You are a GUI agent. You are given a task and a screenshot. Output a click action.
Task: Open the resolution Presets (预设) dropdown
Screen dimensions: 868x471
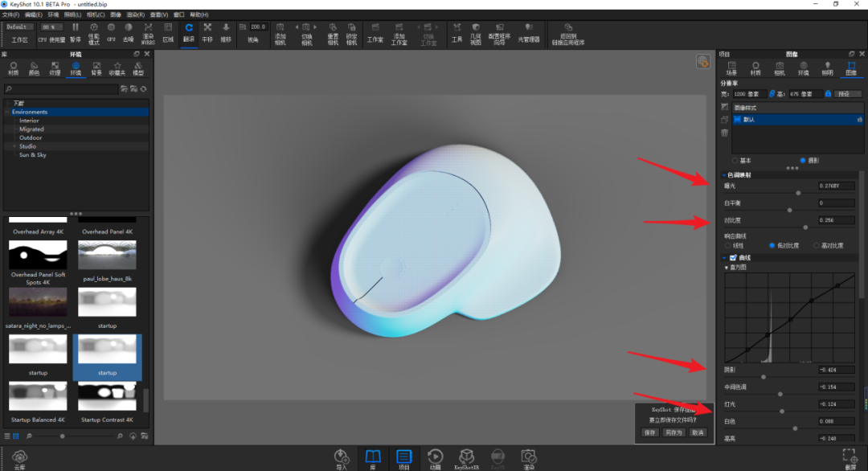[848, 94]
